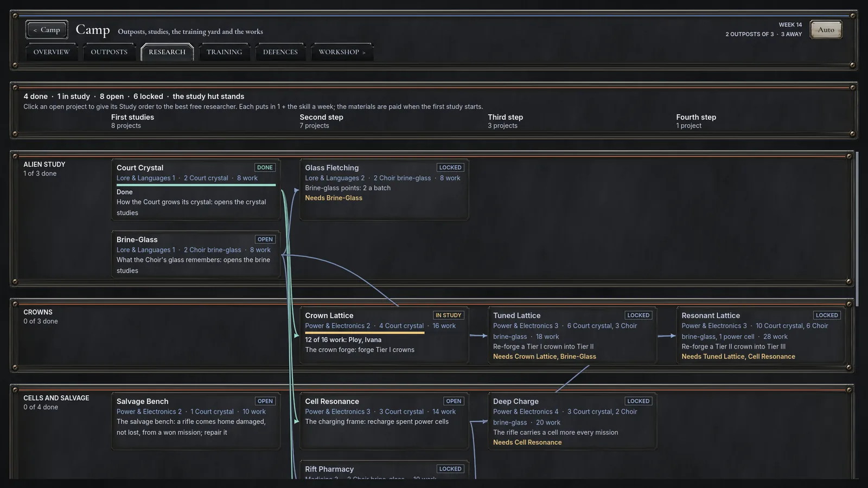Click Camp page subtitle about outposts and studies
Image resolution: width=868 pixels, height=488 pixels.
point(190,31)
